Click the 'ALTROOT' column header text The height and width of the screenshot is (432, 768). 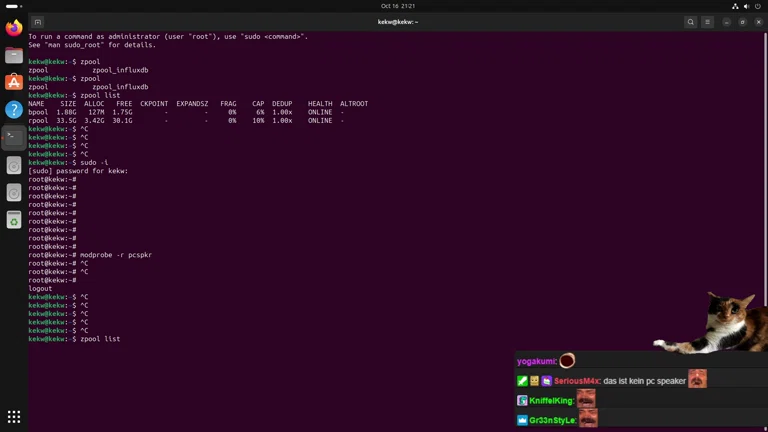click(354, 104)
